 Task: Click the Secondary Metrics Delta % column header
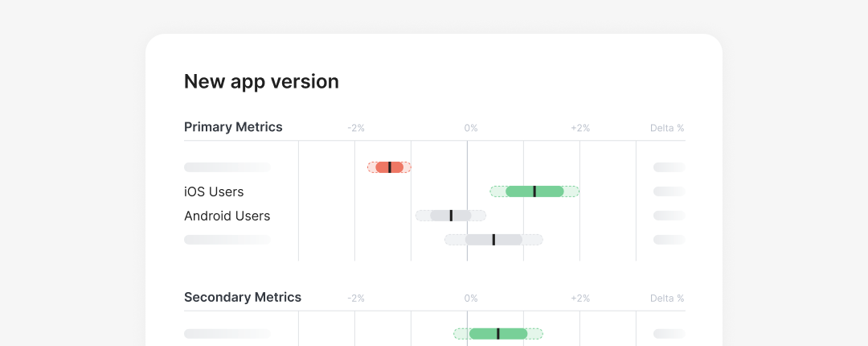point(667,299)
